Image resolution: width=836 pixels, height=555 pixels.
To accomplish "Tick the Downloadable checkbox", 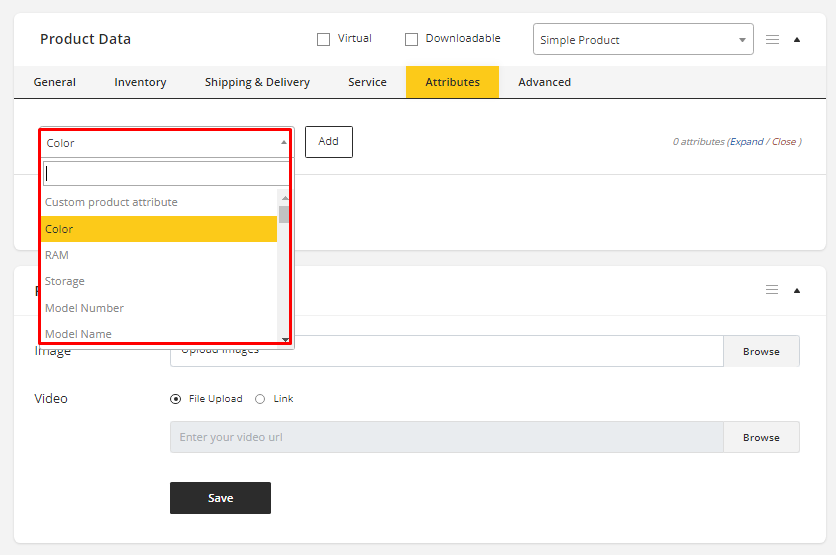I will [411, 39].
